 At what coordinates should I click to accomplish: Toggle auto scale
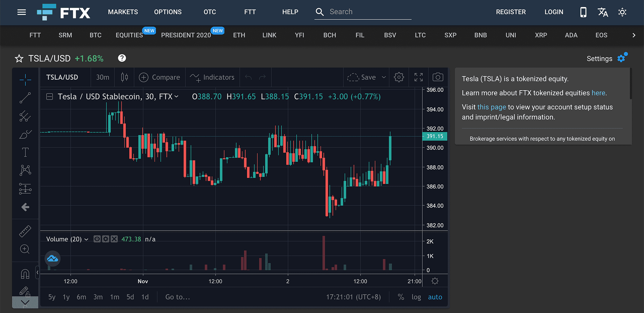(435, 297)
